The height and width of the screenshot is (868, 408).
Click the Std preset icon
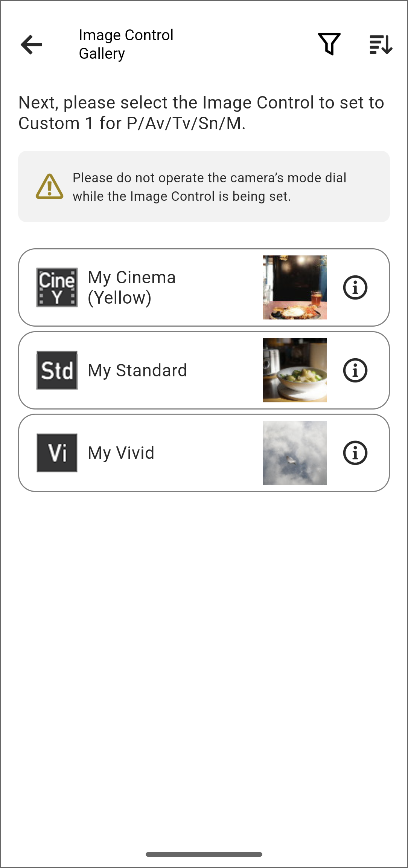pyautogui.click(x=57, y=370)
